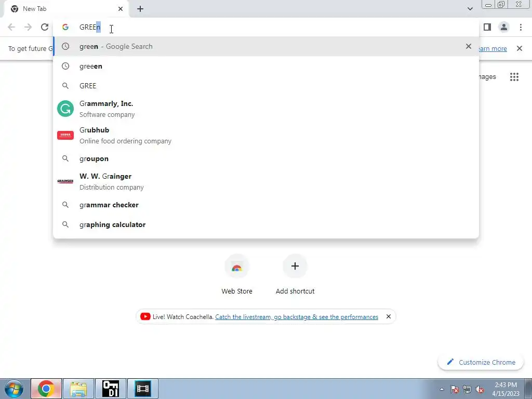532x399 pixels.
Task: Click the Chrome taskbar icon
Action: (x=46, y=389)
